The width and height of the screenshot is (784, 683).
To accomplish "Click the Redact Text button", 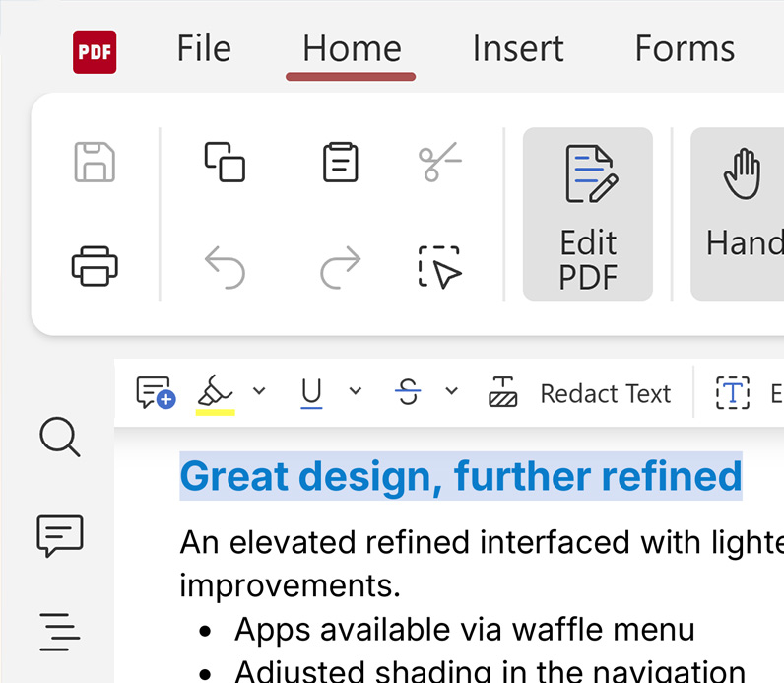I will click(579, 393).
